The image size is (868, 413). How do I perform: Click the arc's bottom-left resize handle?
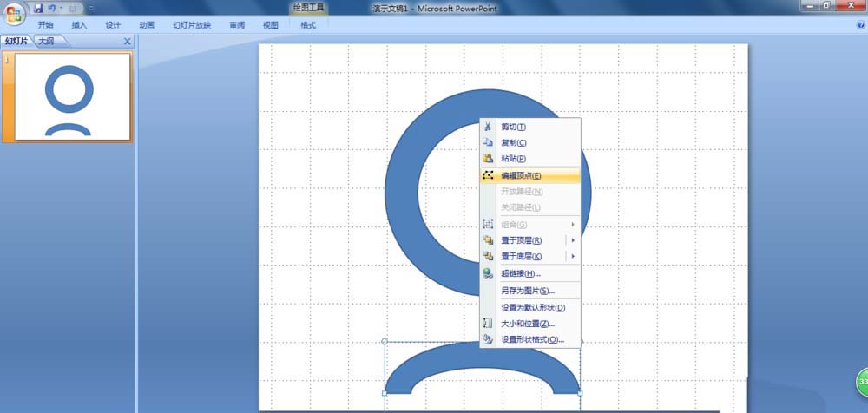(385, 393)
